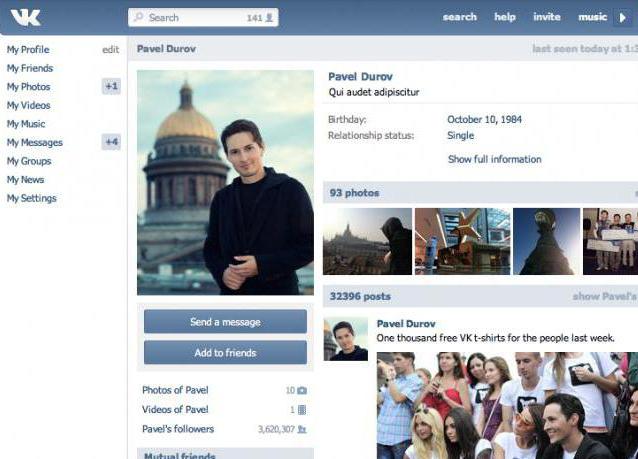Click the camera icon beside Photos of Pavel
Image resolution: width=638 pixels, height=459 pixels.
302,390
